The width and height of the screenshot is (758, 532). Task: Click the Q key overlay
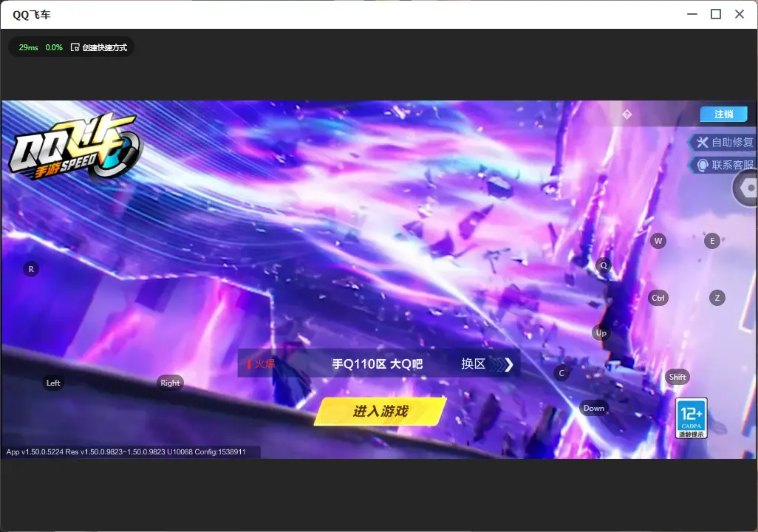[604, 265]
